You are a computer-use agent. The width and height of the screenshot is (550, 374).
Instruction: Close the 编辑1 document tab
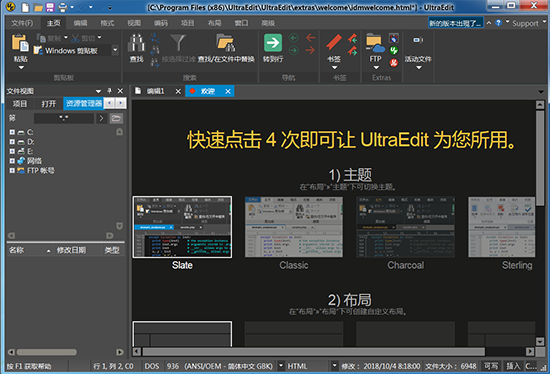pos(178,91)
